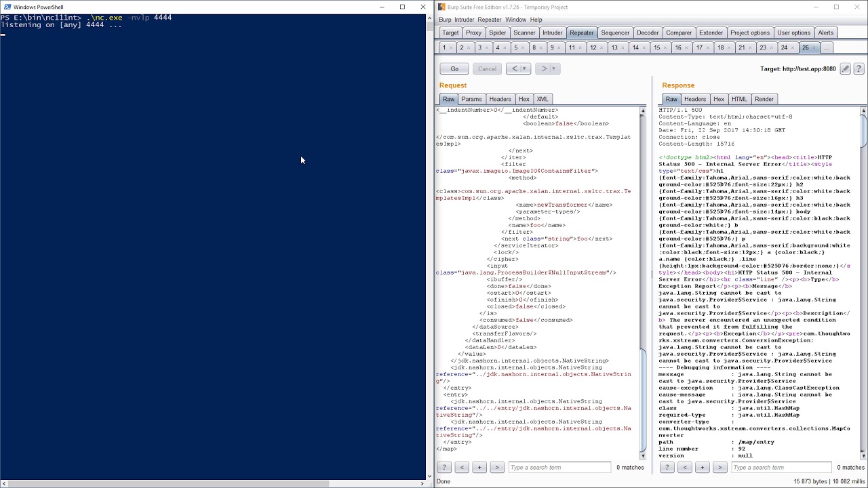The width and height of the screenshot is (868, 488).
Task: Close Repeater tab 5 with its x
Action: pos(523,48)
